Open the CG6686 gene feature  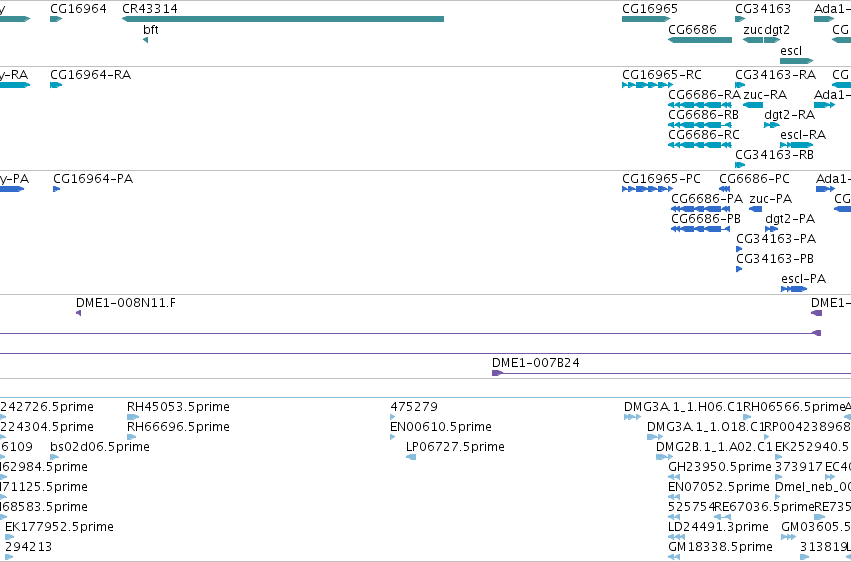(700, 40)
